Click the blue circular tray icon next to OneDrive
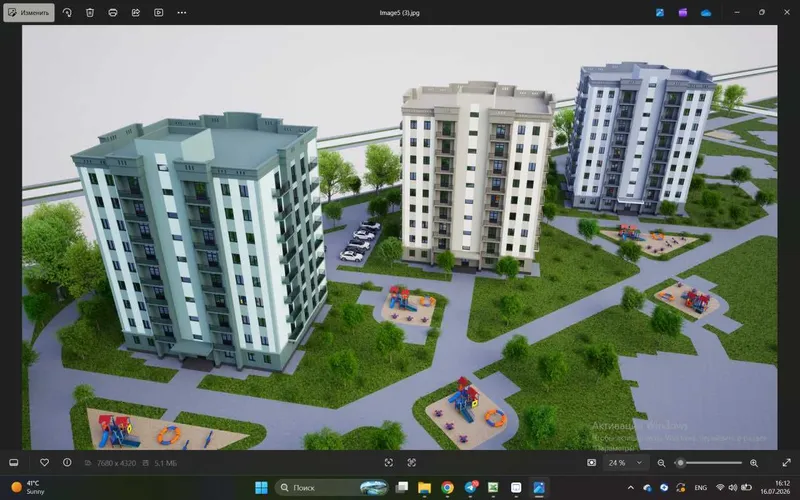The image size is (800, 500). point(664,488)
